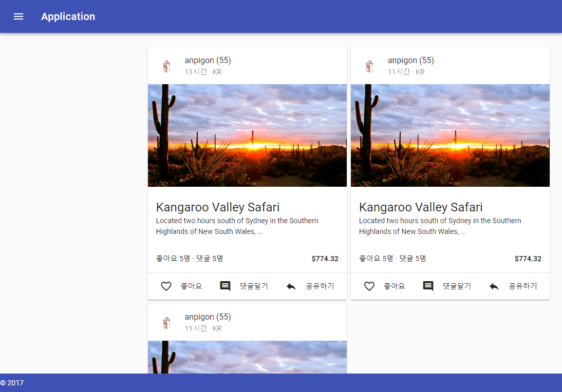Click 공유하기 label on the second card

click(523, 286)
